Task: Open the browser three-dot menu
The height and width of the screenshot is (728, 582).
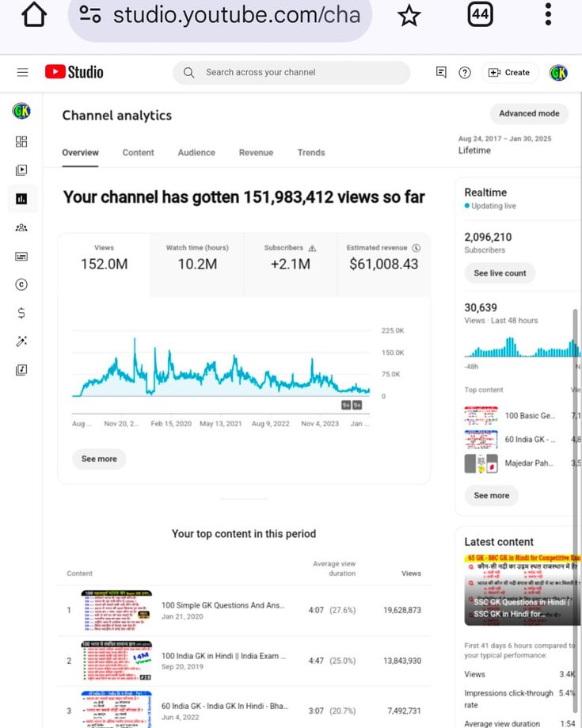Action: pos(548,15)
